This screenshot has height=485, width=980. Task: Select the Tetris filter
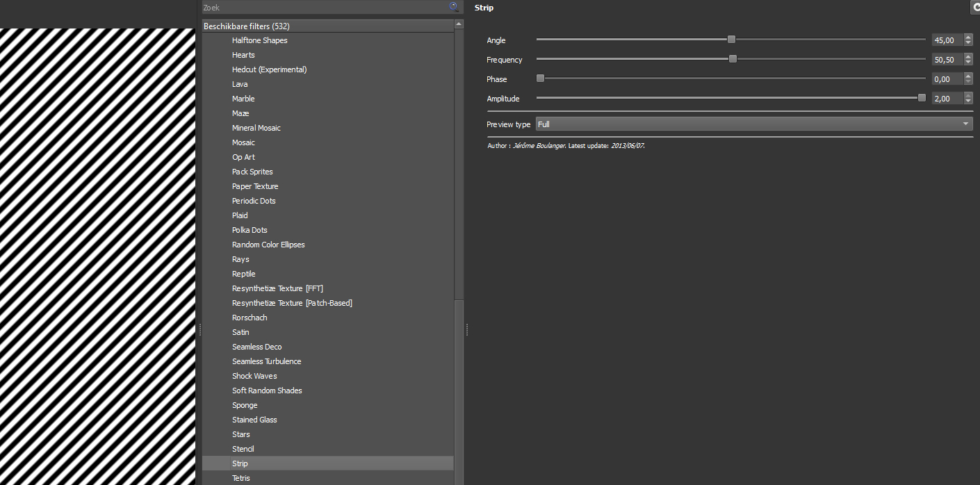[241, 478]
